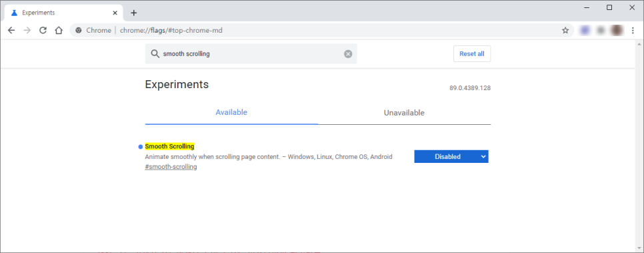Switch to the Unavailable tab
644x253 pixels.
(x=404, y=113)
